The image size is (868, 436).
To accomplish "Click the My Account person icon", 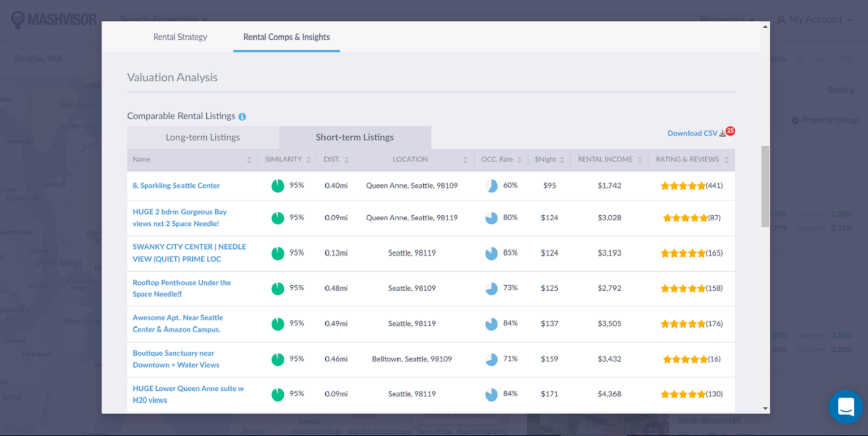I will [782, 19].
